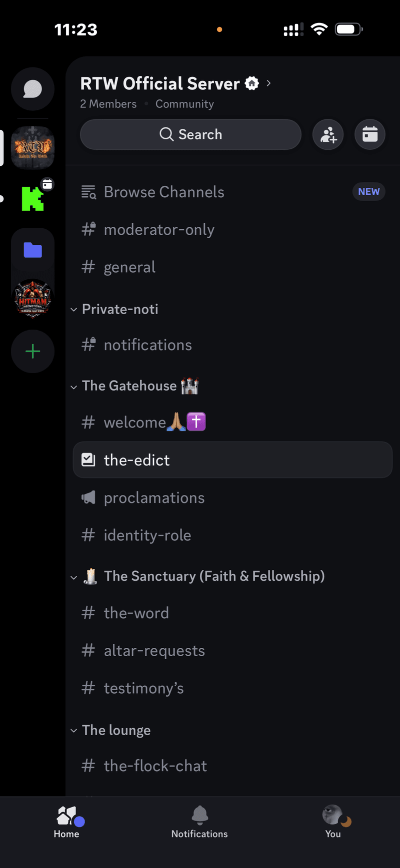Collapse The lounge category
The height and width of the screenshot is (868, 400).
coord(116,731)
